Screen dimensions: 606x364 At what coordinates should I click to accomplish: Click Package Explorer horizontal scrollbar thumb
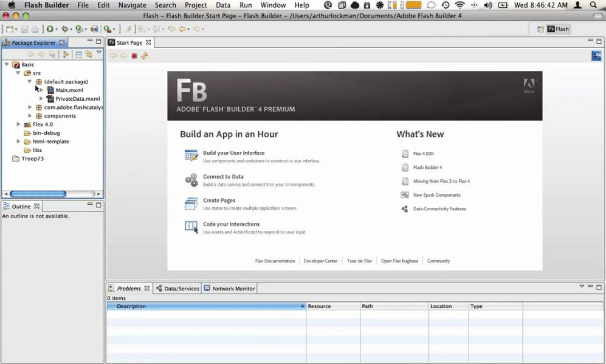pyautogui.click(x=38, y=194)
